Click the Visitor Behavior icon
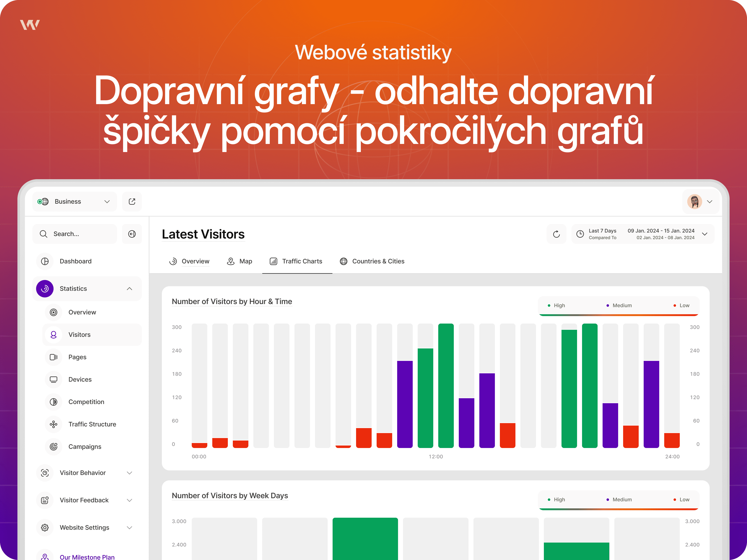Screen dimensions: 747x560 pyautogui.click(x=45, y=473)
